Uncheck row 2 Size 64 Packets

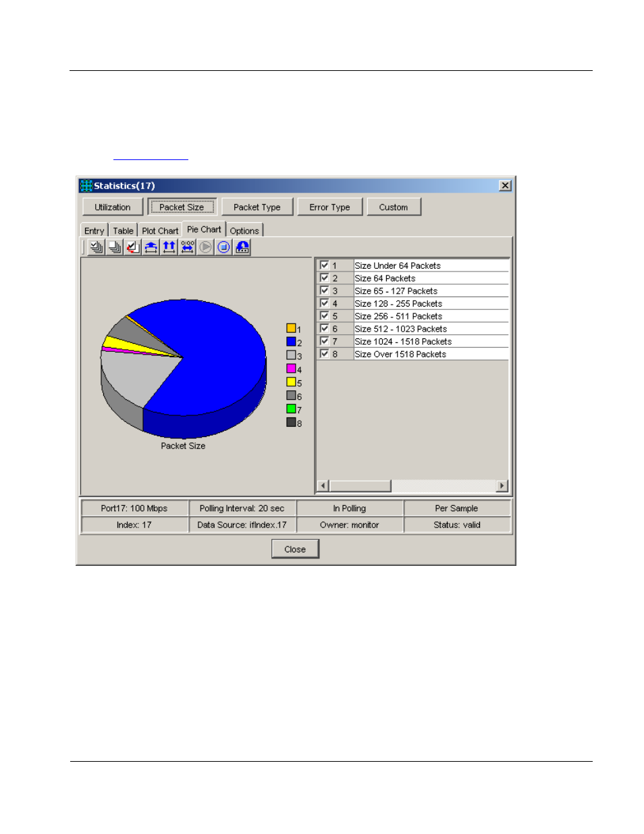[325, 278]
